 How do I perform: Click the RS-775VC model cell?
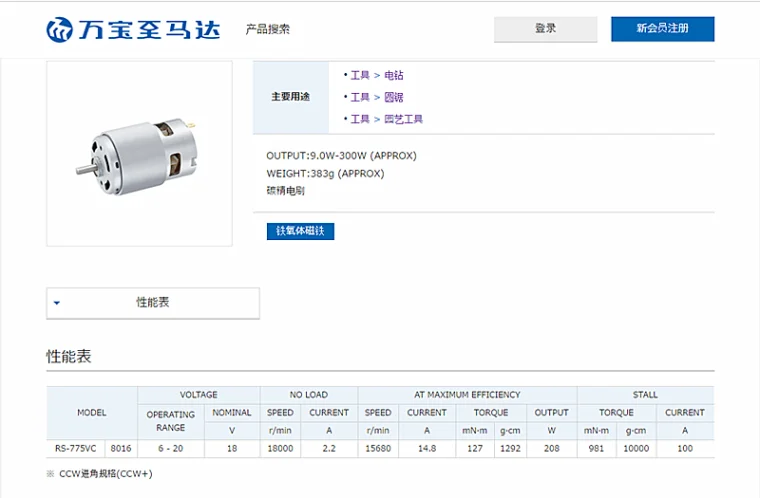(x=76, y=449)
